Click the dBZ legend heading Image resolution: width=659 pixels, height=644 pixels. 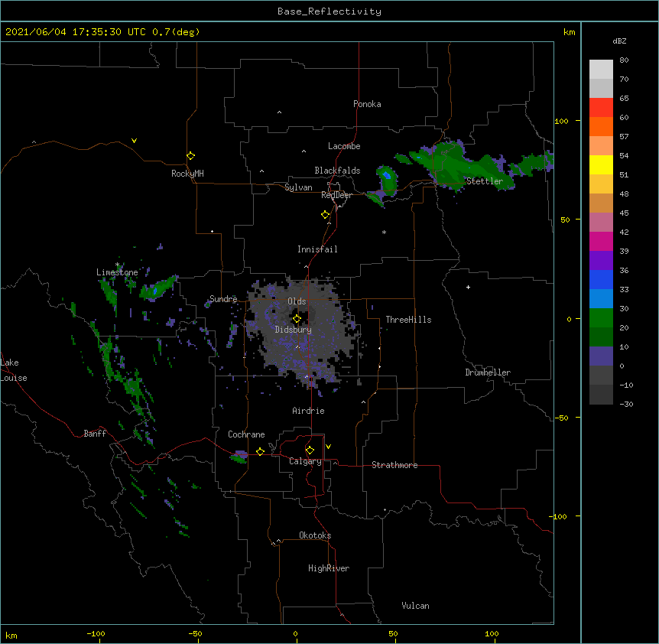619,41
